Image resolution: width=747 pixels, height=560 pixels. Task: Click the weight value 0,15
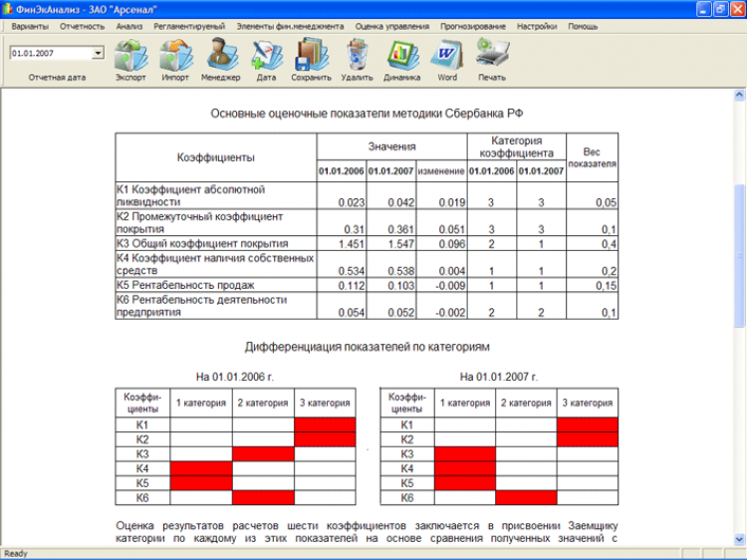pyautogui.click(x=606, y=286)
